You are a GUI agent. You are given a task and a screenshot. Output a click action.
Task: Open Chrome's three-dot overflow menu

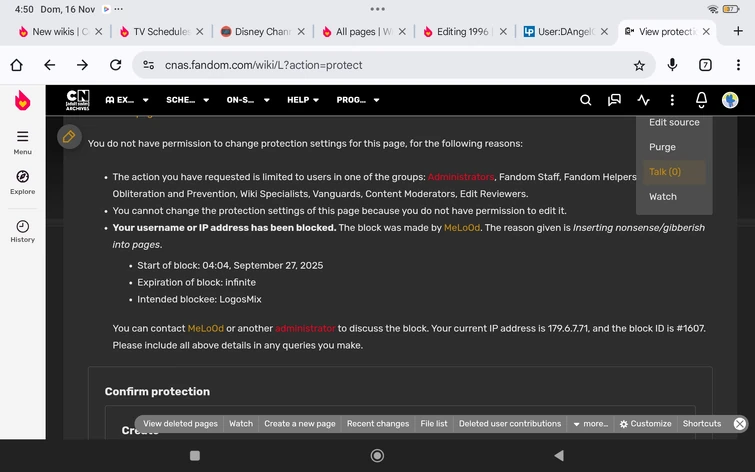(x=738, y=65)
